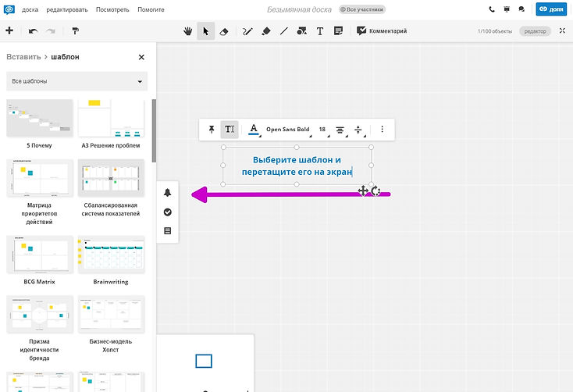Click the Выберите шаблон text box
The width and height of the screenshot is (573, 392).
coord(297,166)
